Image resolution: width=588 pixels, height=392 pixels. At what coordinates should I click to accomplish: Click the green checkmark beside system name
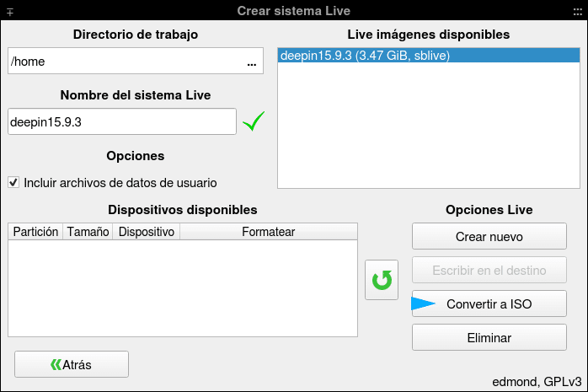tap(254, 121)
